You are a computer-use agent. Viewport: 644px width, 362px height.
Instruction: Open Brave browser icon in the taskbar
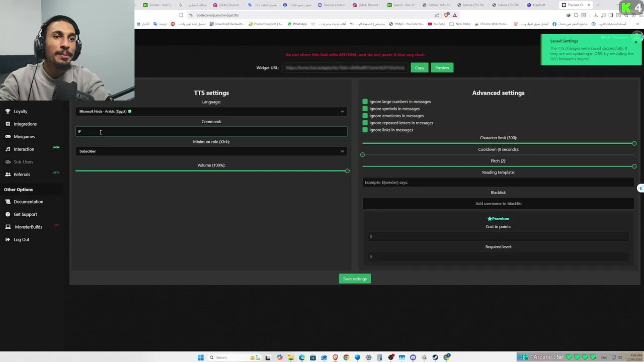pyautogui.click(x=335, y=357)
